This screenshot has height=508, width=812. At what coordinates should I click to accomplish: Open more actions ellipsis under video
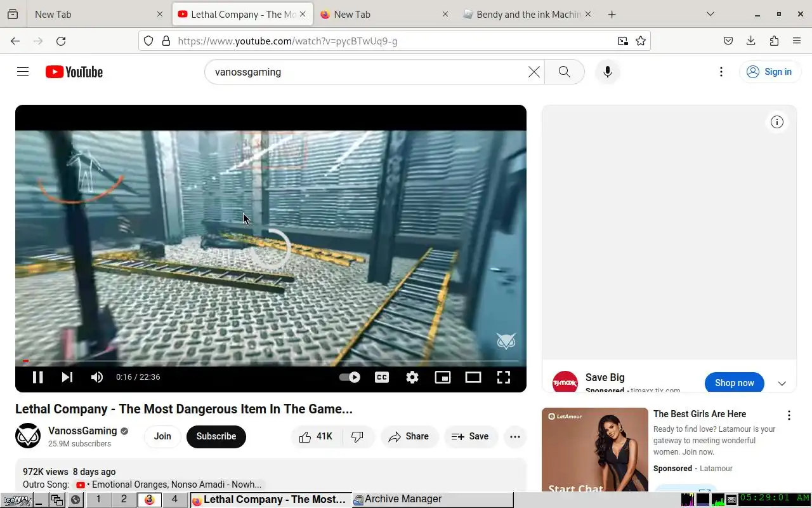click(515, 436)
